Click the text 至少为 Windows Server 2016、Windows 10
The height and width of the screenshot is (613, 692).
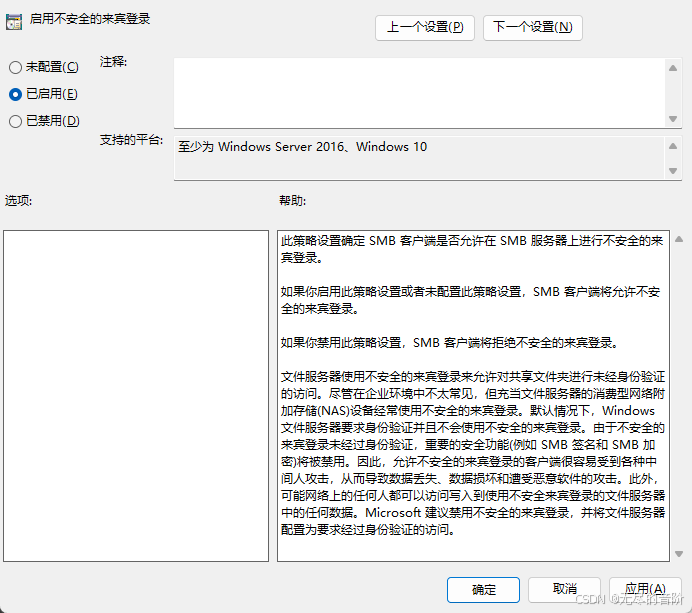[x=302, y=147]
